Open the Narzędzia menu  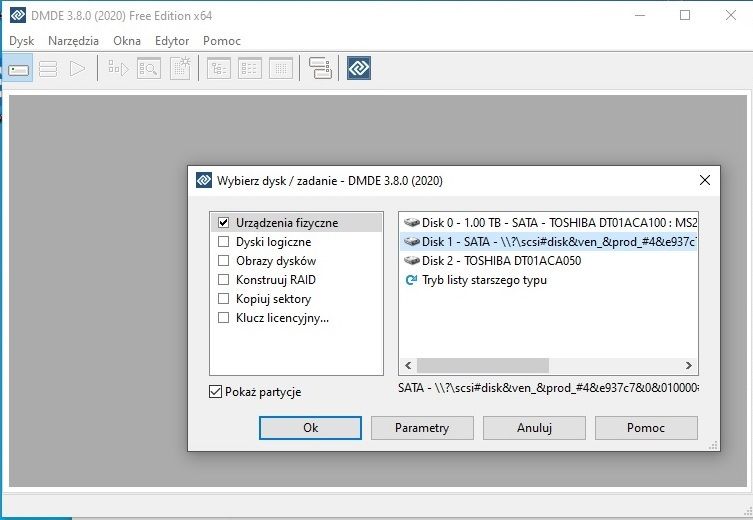point(73,41)
